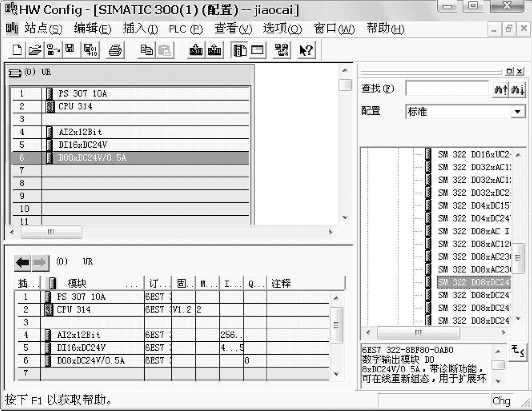
Task: Click the UR rack icon in header
Action: [x=15, y=73]
